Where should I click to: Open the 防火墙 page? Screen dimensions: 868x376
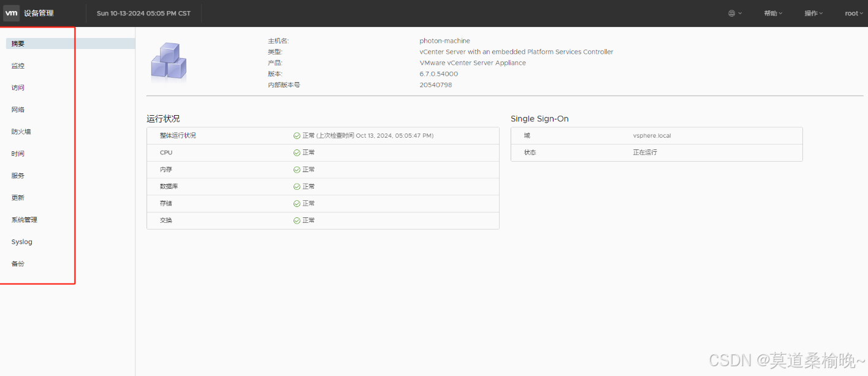click(x=21, y=132)
